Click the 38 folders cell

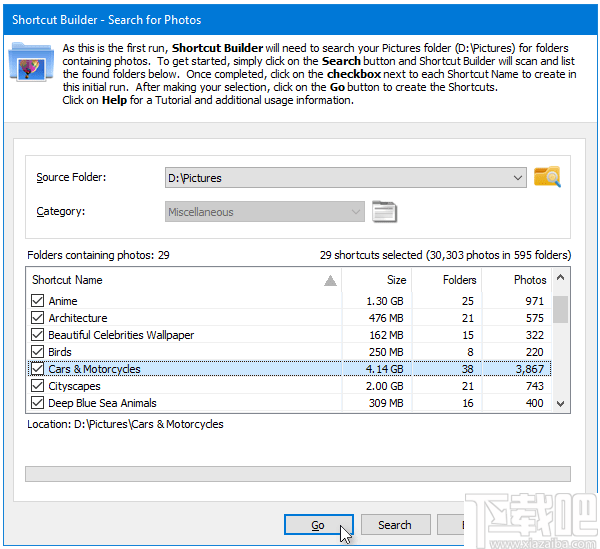468,369
